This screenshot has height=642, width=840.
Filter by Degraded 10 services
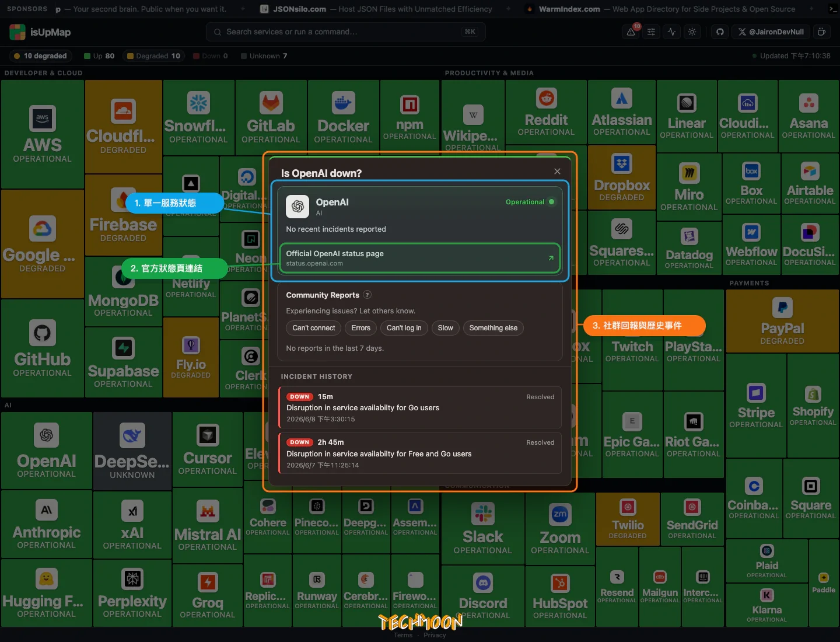pyautogui.click(x=154, y=56)
